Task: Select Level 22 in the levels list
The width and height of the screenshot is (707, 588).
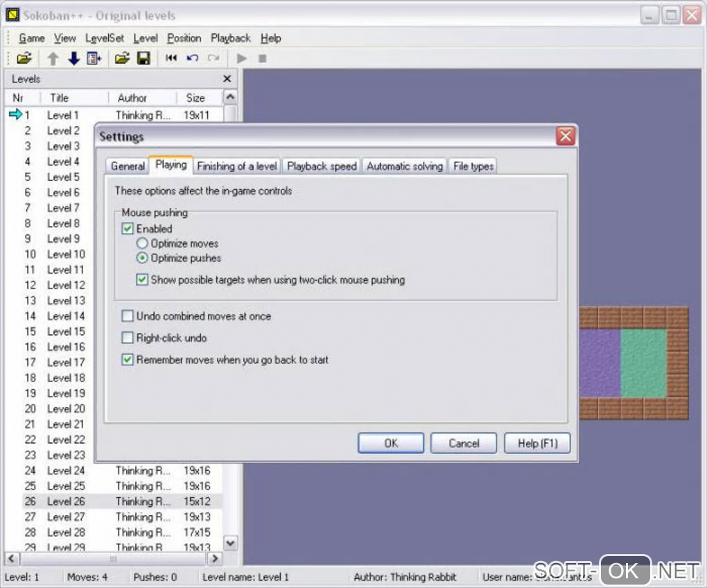Action: coord(66,440)
